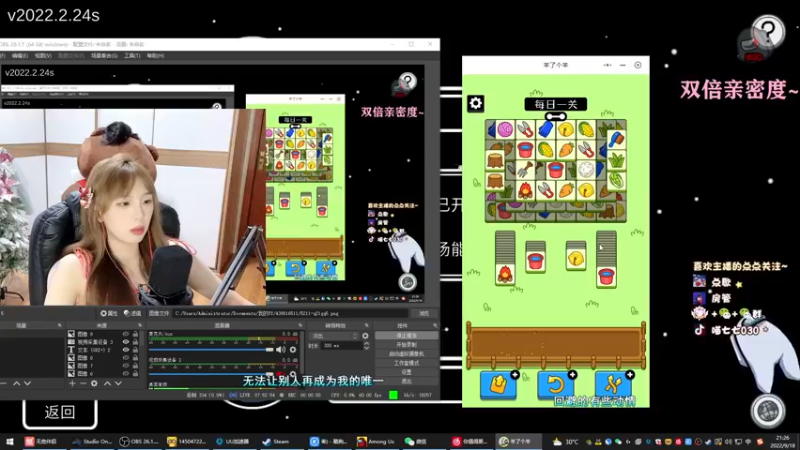
Task: Add a new source with plus icon
Action: pyautogui.click(x=72, y=383)
